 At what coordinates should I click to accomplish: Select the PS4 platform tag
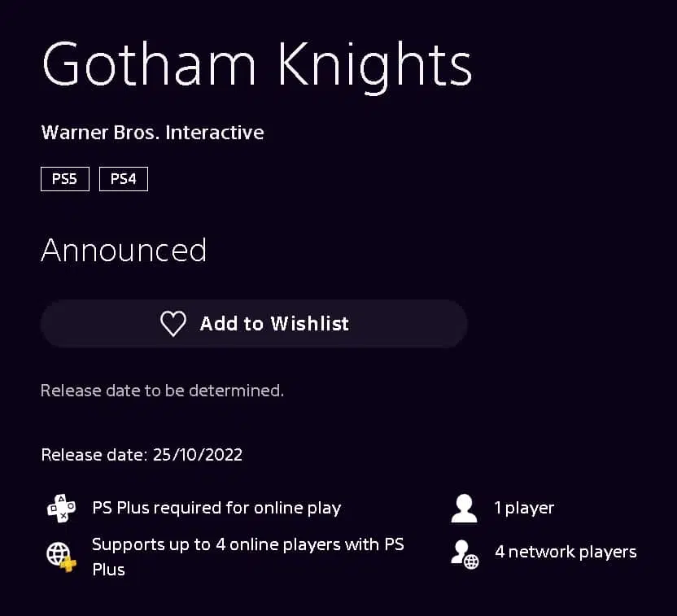[124, 179]
